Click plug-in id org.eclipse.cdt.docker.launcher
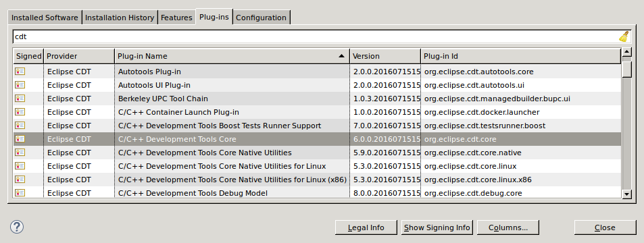This screenshot has height=243, width=644. 482,112
